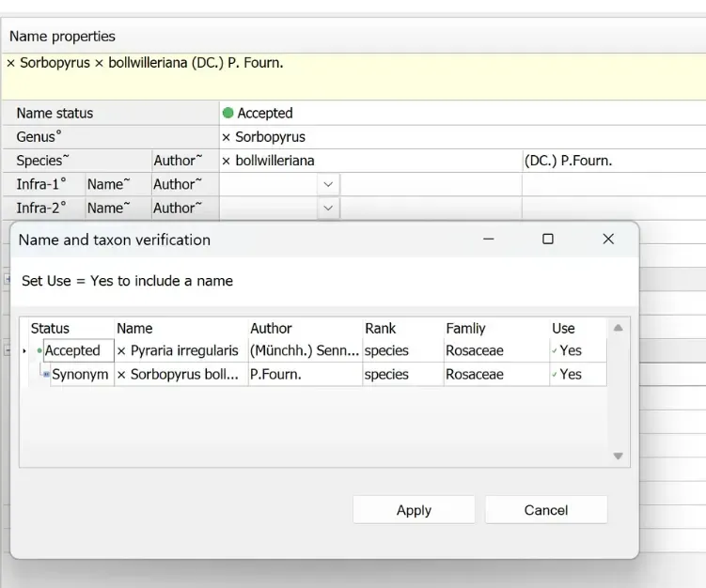Click the Name properties panel title
The height and width of the screenshot is (588, 706).
tap(62, 37)
